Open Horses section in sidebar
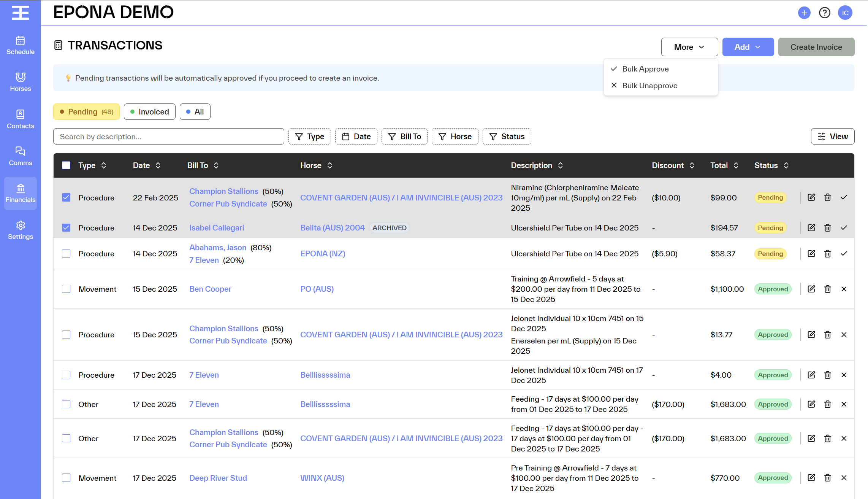Image resolution: width=868 pixels, height=499 pixels. 21,82
